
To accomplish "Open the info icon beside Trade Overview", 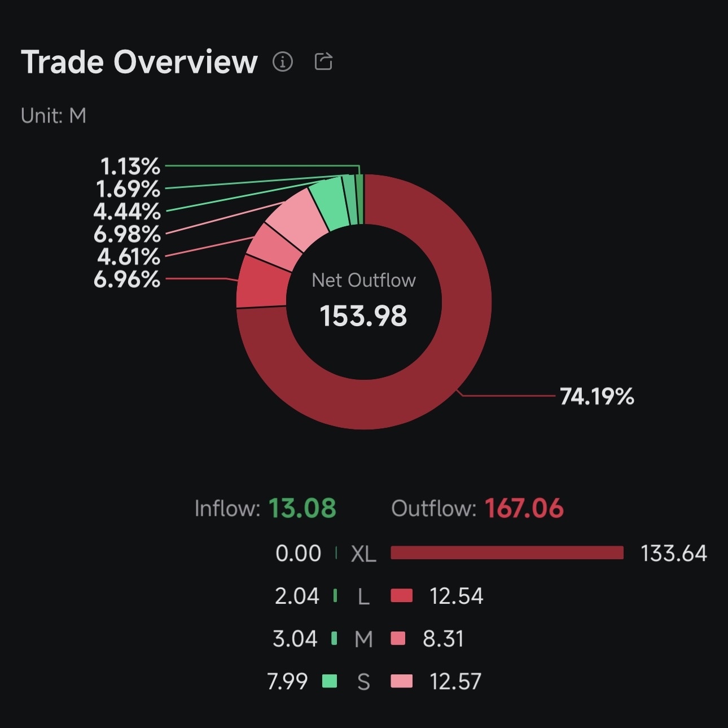I will (283, 61).
